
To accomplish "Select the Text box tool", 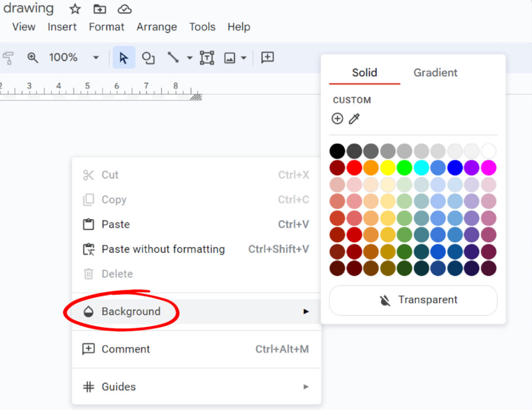I will point(207,58).
